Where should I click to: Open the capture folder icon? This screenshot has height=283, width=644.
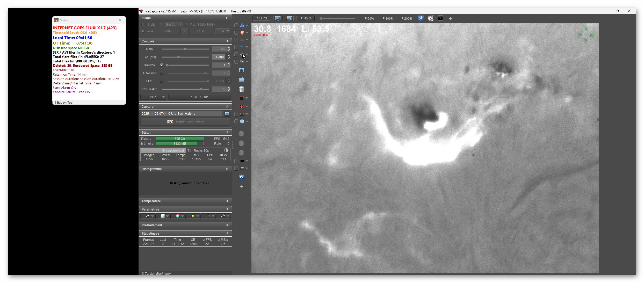click(x=241, y=80)
